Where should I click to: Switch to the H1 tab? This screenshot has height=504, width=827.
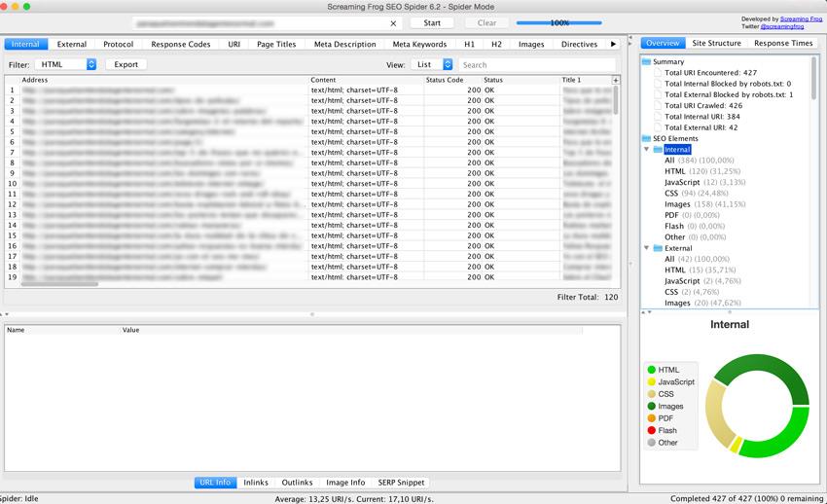tap(469, 45)
